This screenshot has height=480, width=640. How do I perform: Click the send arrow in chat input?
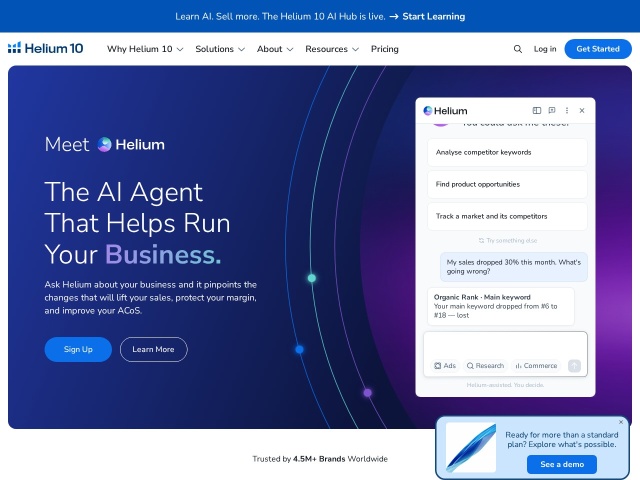click(x=574, y=366)
